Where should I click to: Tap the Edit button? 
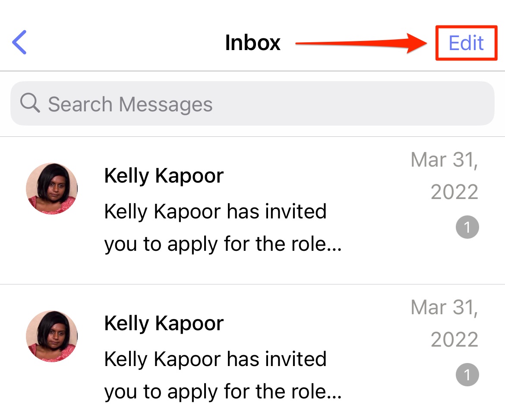(x=466, y=43)
